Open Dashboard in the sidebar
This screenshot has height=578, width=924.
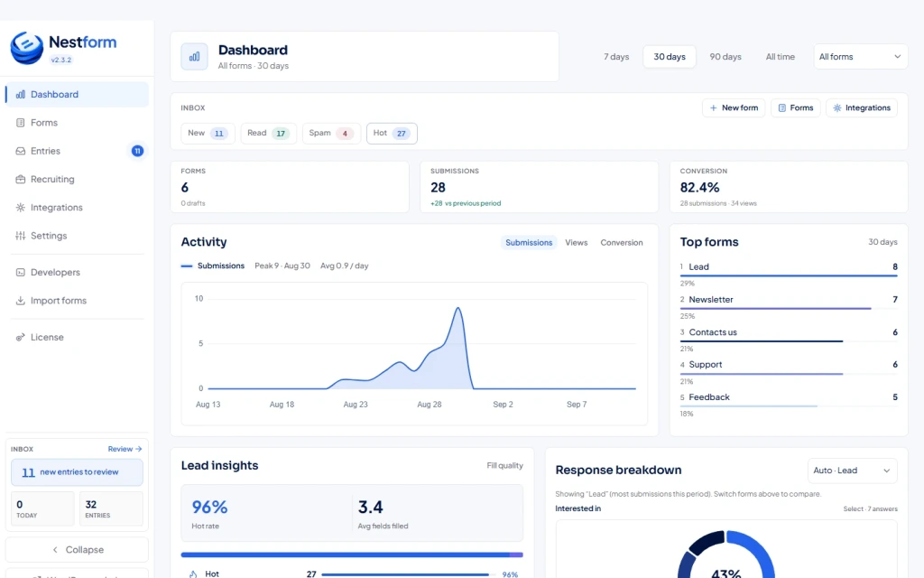pyautogui.click(x=78, y=94)
